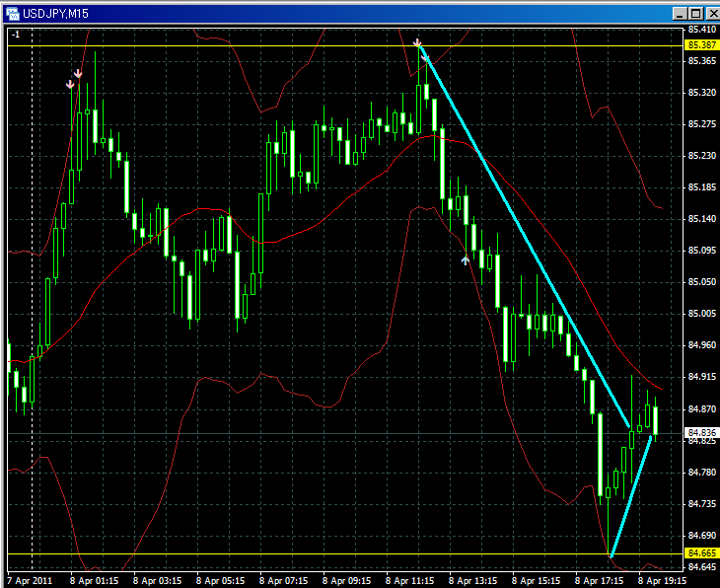Click the chart window icon in title bar

[13, 13]
